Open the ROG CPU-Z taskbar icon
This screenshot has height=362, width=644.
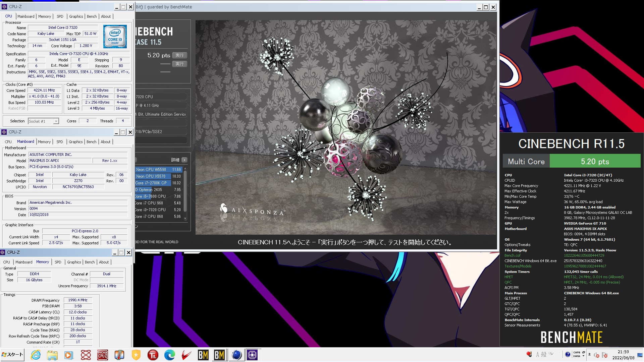click(x=103, y=355)
